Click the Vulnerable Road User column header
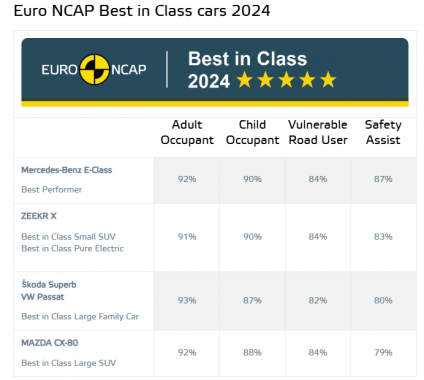The image size is (424, 380). click(318, 132)
